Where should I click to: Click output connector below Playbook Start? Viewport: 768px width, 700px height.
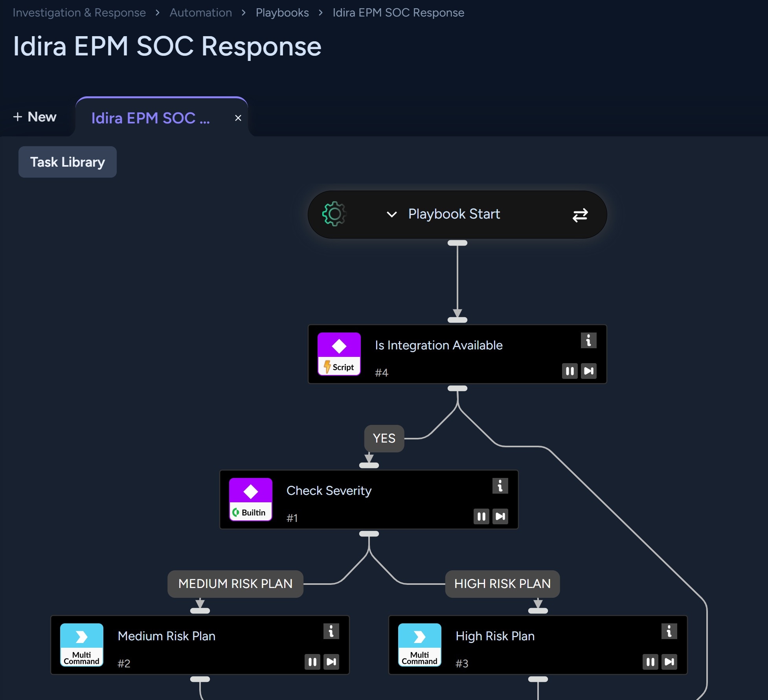click(x=457, y=243)
